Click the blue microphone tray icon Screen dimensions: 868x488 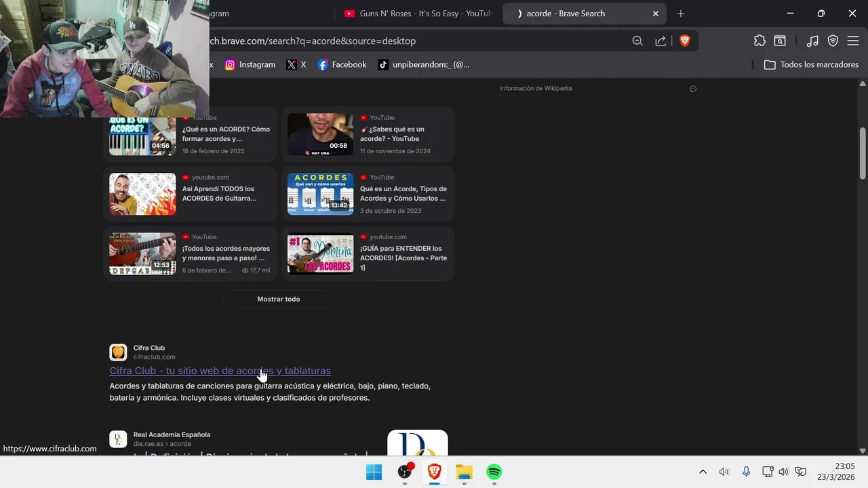746,472
